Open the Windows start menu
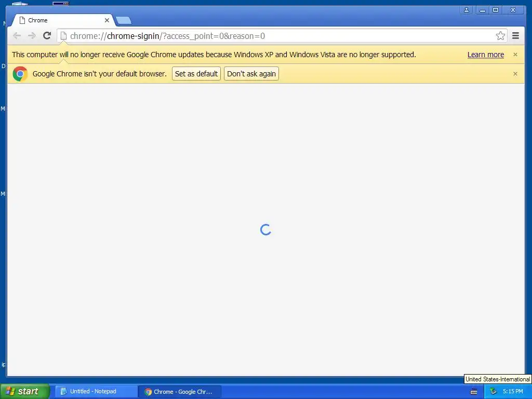Image resolution: width=532 pixels, height=399 pixels. coord(25,391)
